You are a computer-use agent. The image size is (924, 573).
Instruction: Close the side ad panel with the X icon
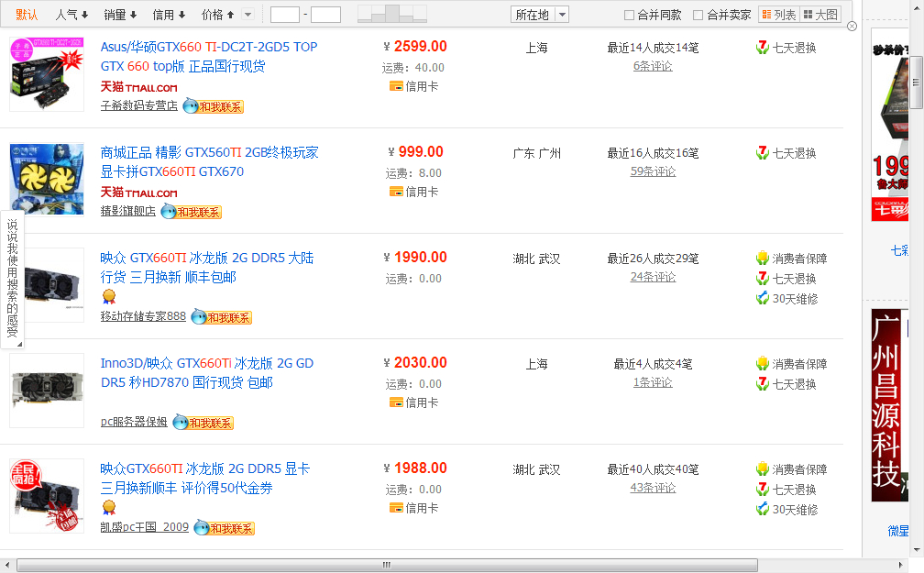(852, 27)
